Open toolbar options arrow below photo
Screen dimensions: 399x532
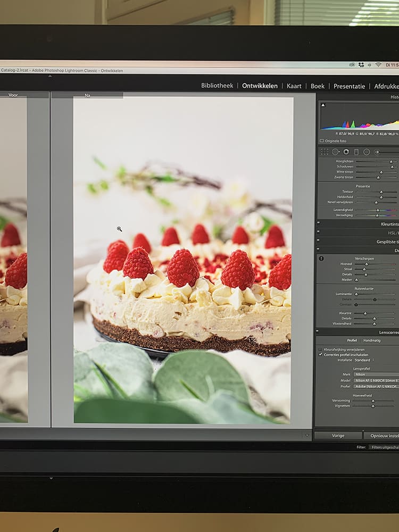click(x=307, y=435)
